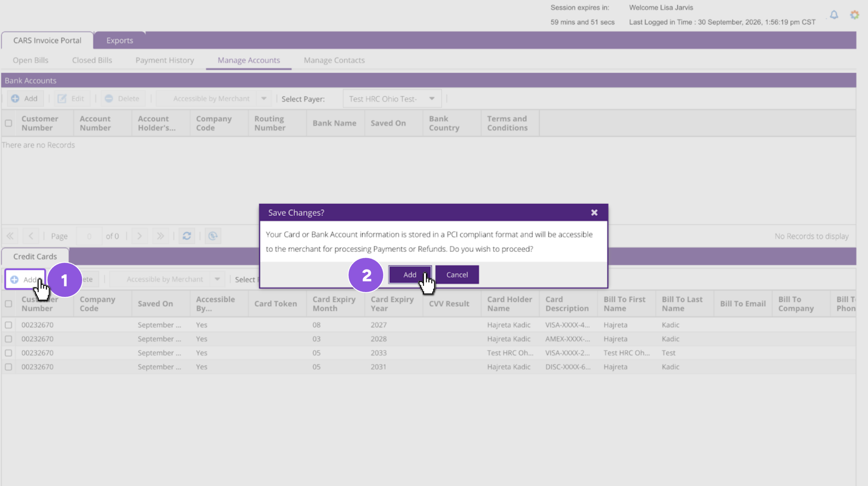
Task: Go to next page of bank accounts
Action: (x=139, y=236)
